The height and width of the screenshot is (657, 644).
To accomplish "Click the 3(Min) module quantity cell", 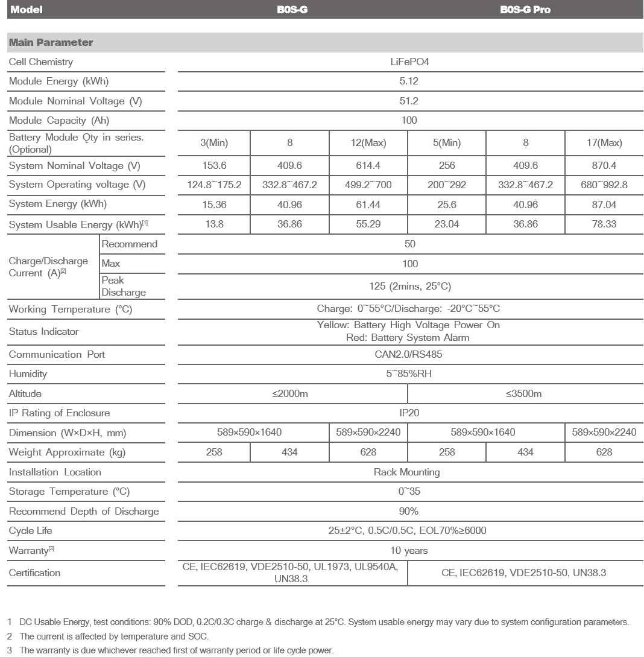I will pos(214,143).
